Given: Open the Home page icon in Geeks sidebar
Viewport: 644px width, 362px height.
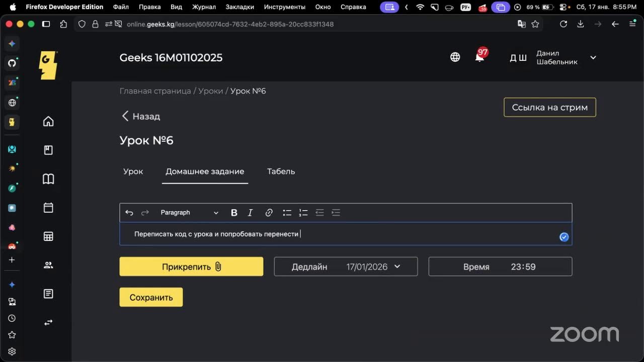Looking at the screenshot, I should (x=48, y=121).
